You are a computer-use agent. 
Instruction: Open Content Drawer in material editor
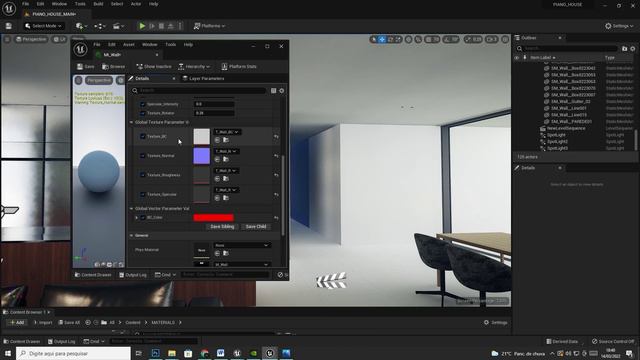pos(93,275)
